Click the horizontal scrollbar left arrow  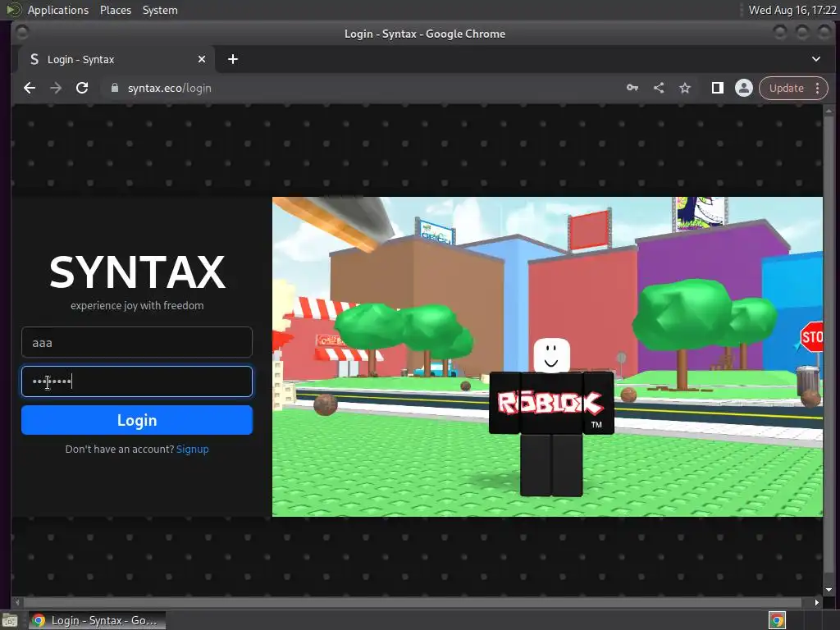click(17, 602)
